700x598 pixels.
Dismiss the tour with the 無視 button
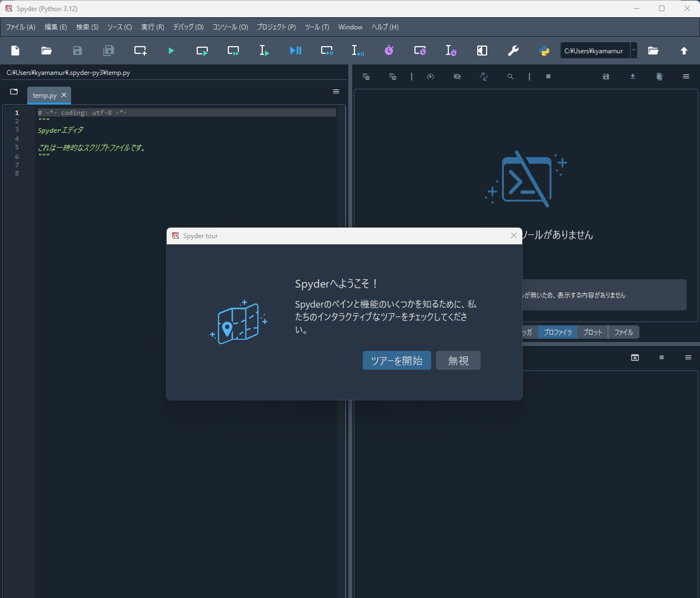coord(458,360)
